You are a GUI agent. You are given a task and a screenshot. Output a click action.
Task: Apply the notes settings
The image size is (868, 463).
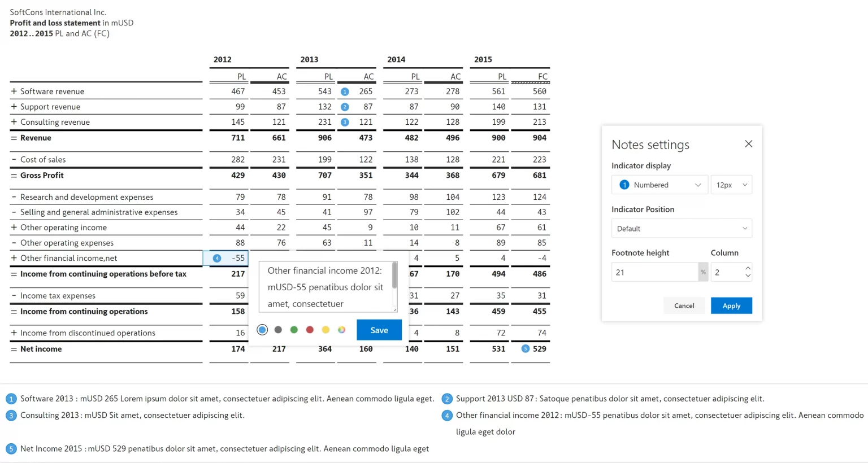pos(731,305)
